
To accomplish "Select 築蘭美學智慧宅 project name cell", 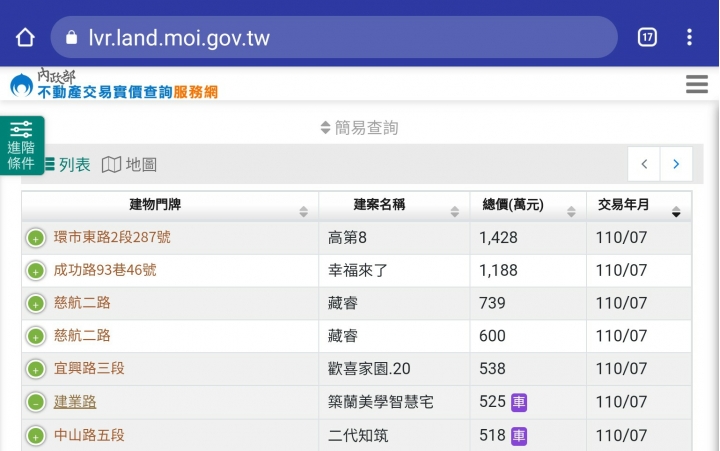I will pos(394,402).
